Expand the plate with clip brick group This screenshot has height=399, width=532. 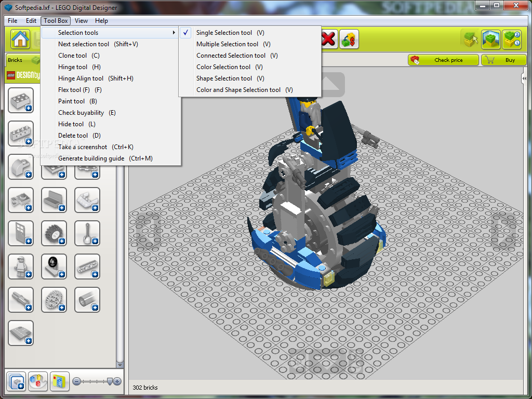click(21, 200)
